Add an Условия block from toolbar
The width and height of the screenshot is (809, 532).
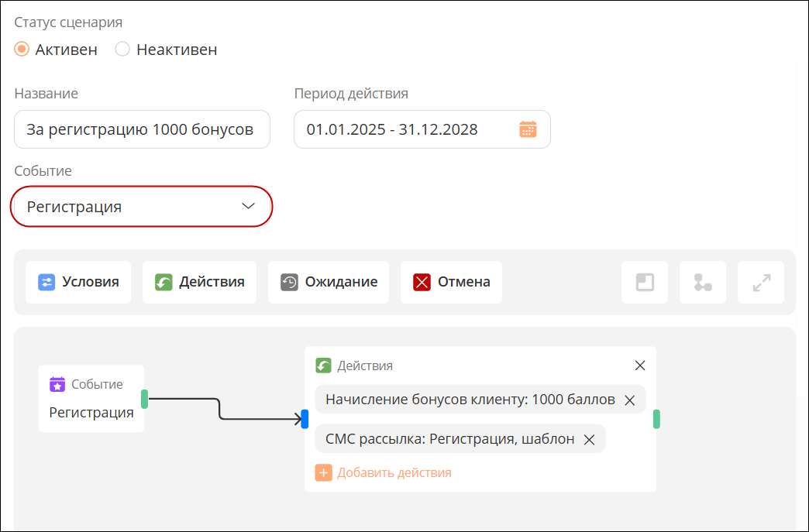click(x=78, y=282)
